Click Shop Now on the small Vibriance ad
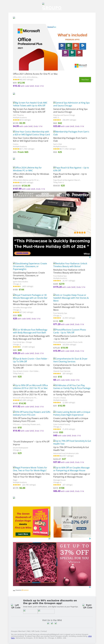The width and height of the screenshot is (104, 644). tap(81, 528)
